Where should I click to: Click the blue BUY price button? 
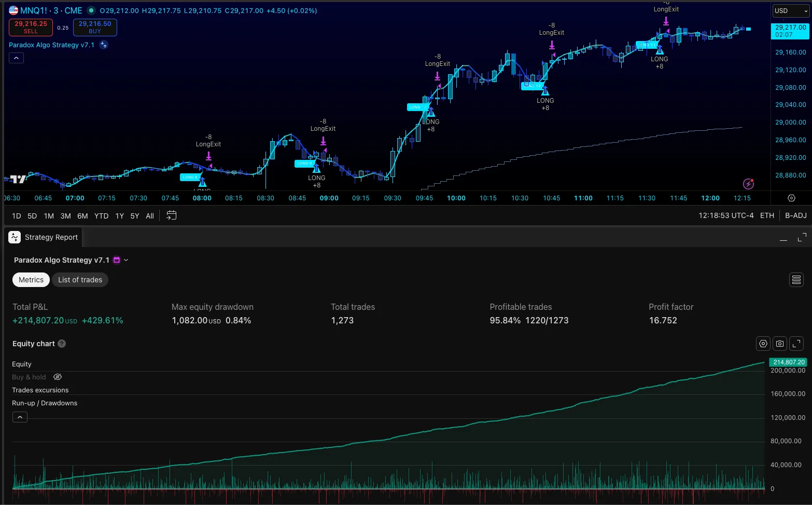point(95,28)
